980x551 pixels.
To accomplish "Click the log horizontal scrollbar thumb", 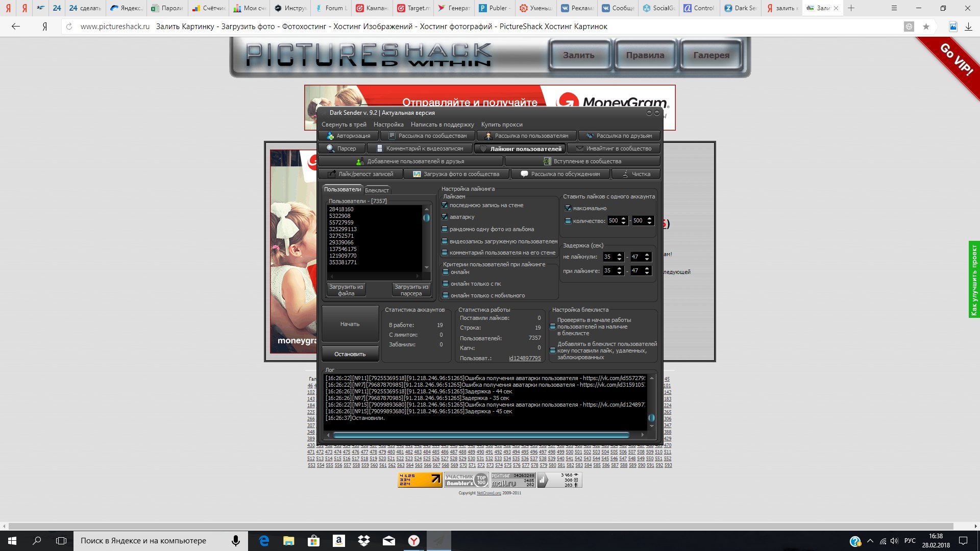I will click(x=481, y=435).
